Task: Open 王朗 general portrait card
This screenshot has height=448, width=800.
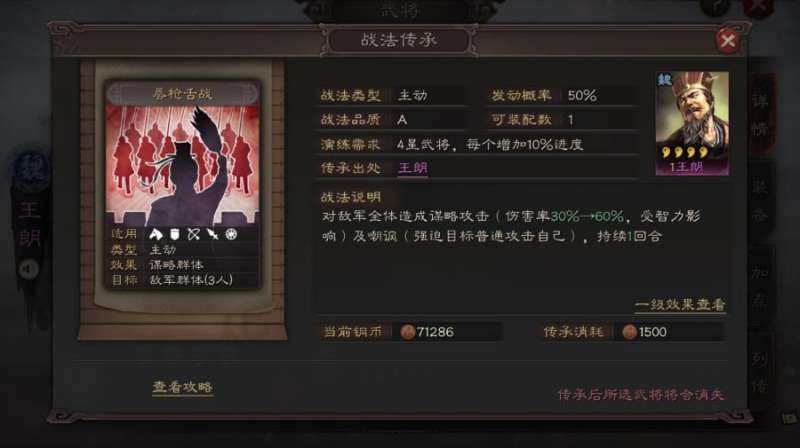Action: click(692, 123)
